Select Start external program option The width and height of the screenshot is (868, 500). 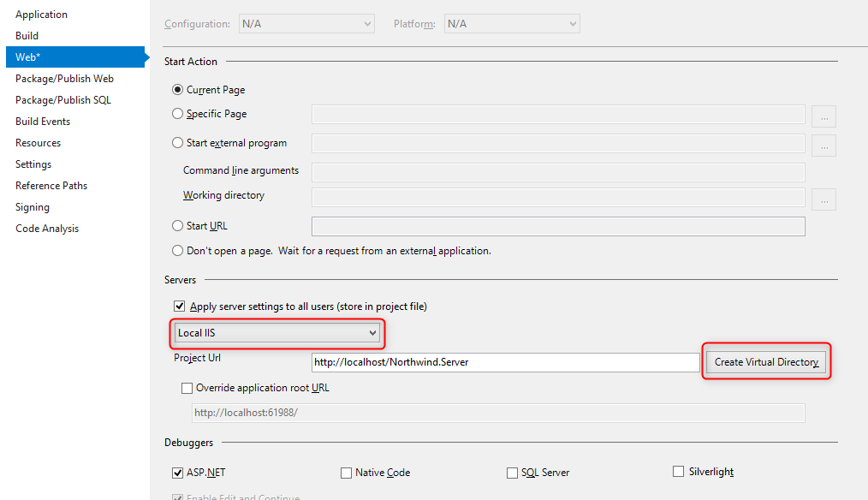(x=176, y=142)
